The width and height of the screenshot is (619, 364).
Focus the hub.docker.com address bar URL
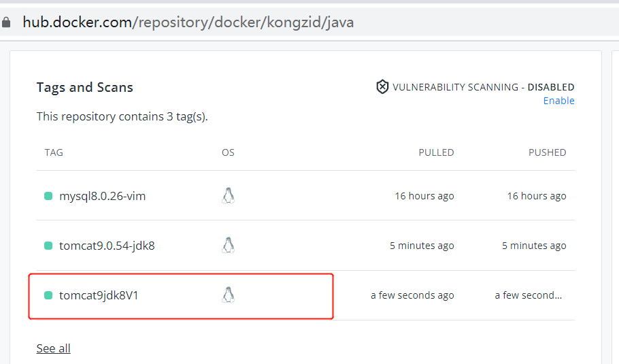pos(188,22)
